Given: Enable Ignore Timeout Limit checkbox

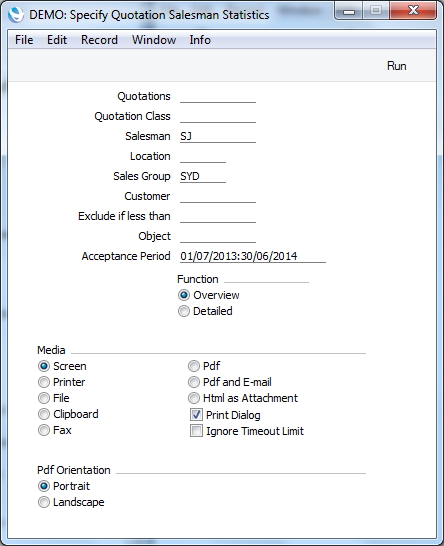Looking at the screenshot, I should [x=196, y=431].
